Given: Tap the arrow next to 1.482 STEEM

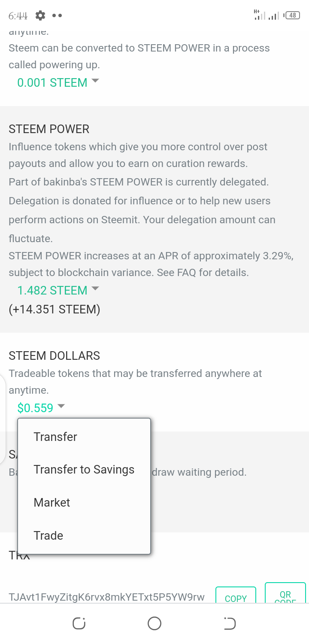Looking at the screenshot, I should [x=95, y=289].
